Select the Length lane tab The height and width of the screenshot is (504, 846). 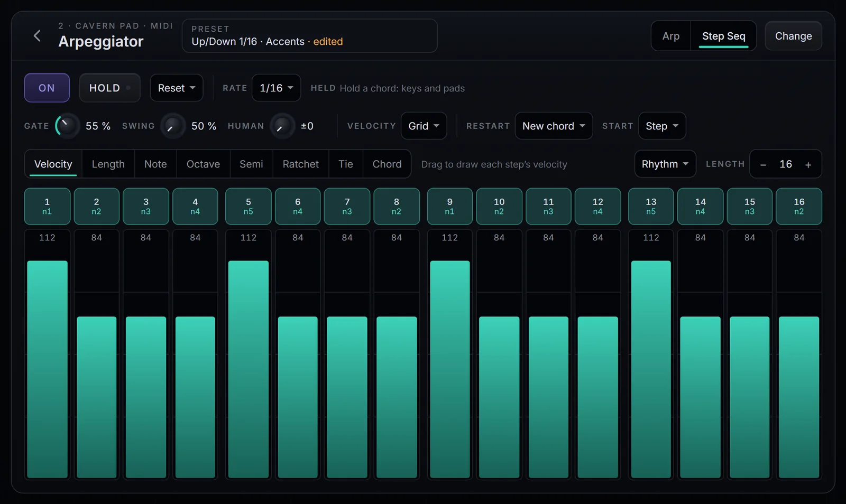(x=108, y=164)
